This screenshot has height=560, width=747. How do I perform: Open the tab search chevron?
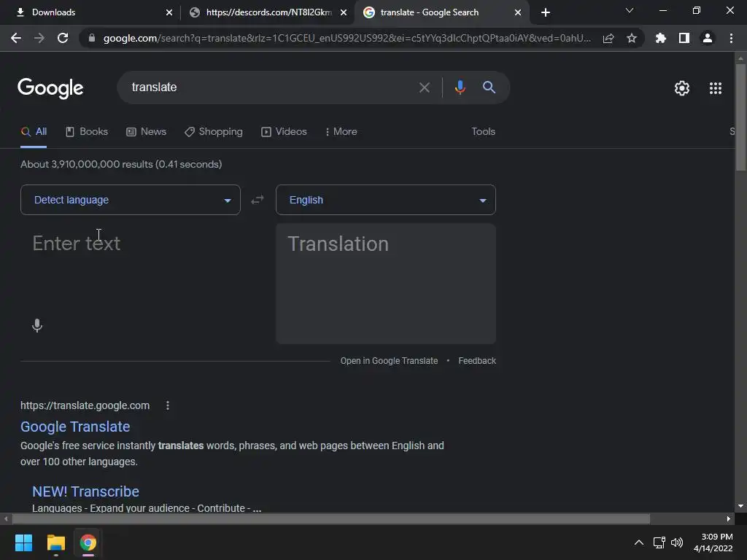point(630,10)
